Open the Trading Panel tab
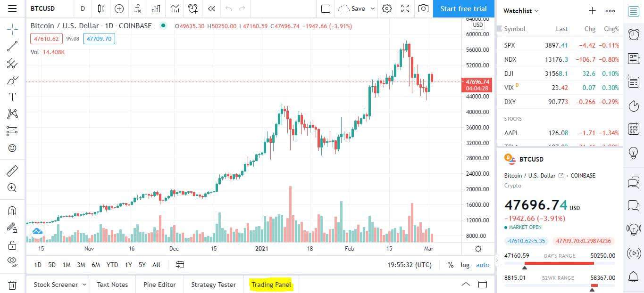Viewport: 644px width, 293px height. pyautogui.click(x=271, y=285)
